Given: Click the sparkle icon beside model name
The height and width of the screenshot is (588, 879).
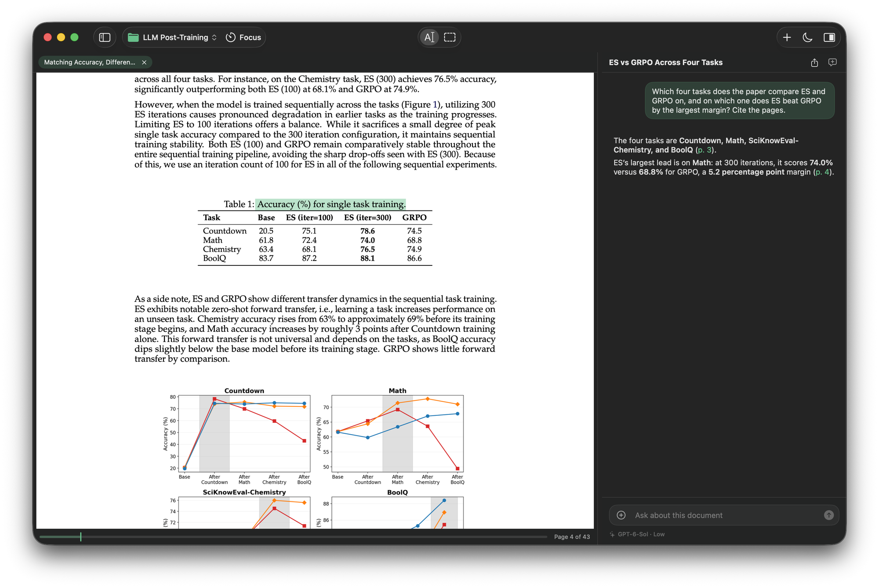Looking at the screenshot, I should click(x=612, y=534).
